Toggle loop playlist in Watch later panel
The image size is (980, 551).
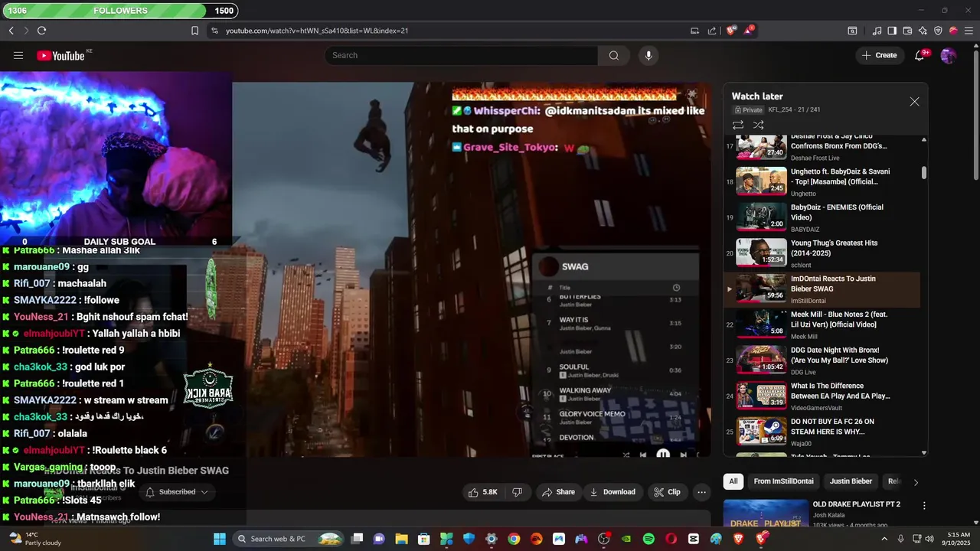point(738,125)
